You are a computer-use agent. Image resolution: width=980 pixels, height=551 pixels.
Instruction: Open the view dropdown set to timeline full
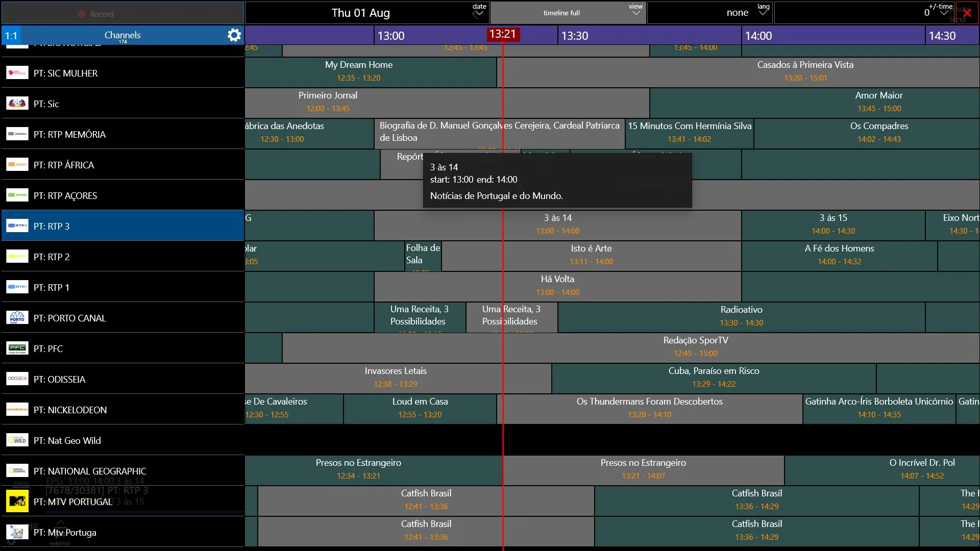click(568, 13)
